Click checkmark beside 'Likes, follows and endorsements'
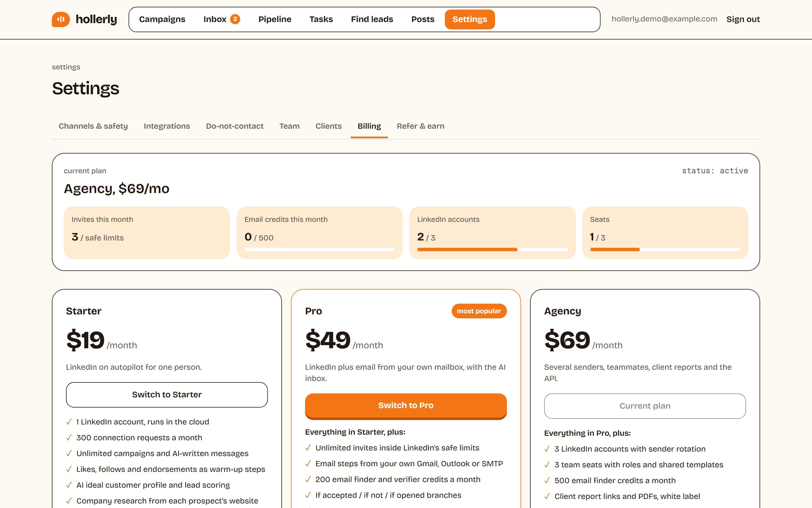 69,469
